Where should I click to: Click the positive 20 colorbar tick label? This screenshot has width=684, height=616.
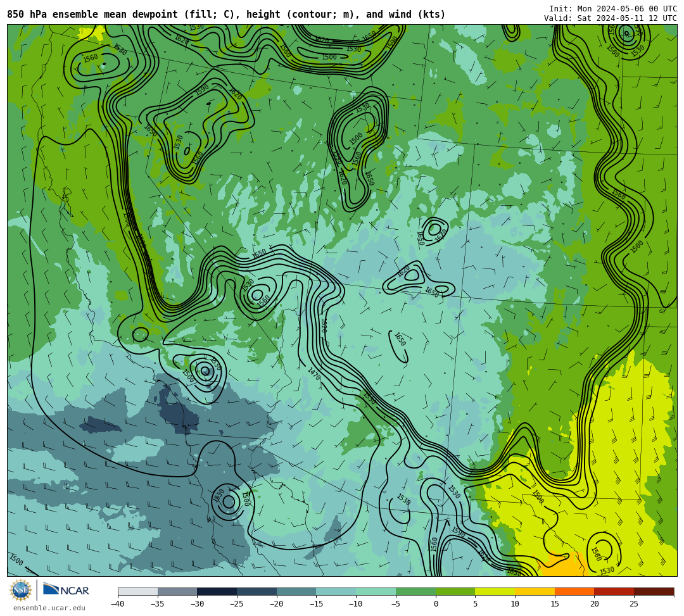click(x=594, y=604)
